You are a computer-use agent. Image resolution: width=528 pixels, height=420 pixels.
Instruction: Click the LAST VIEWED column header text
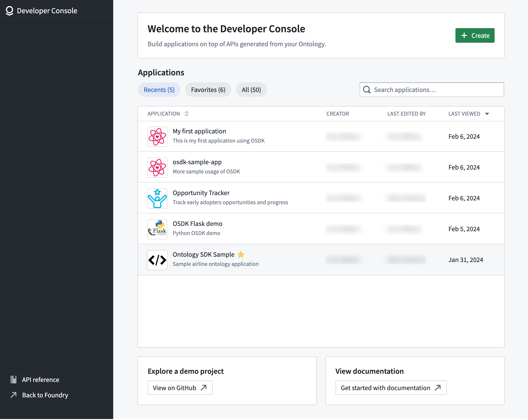(464, 114)
